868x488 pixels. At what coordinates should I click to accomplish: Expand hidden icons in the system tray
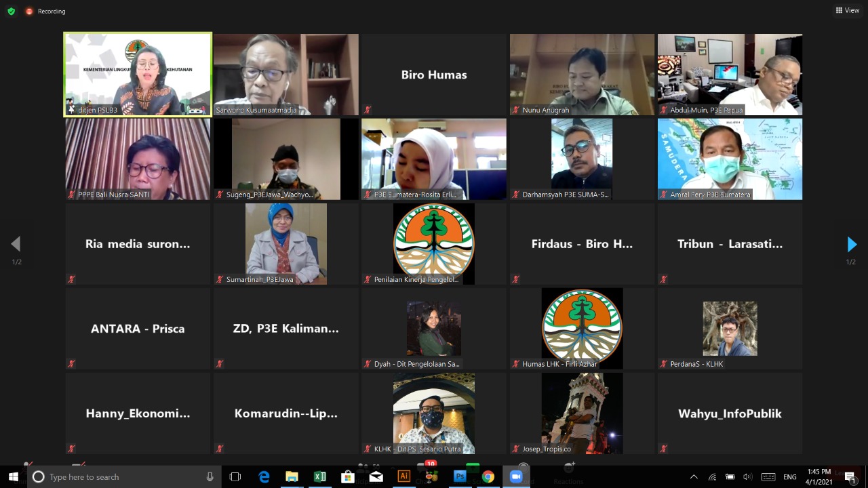tap(694, 476)
